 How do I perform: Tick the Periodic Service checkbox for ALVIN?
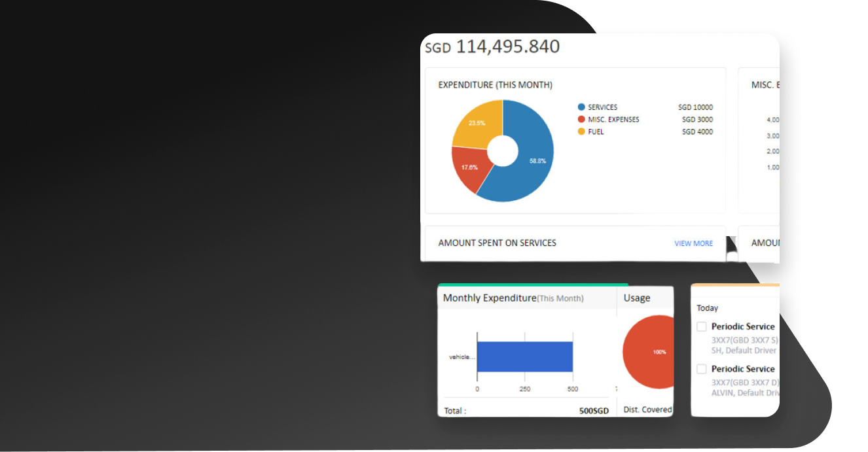702,369
